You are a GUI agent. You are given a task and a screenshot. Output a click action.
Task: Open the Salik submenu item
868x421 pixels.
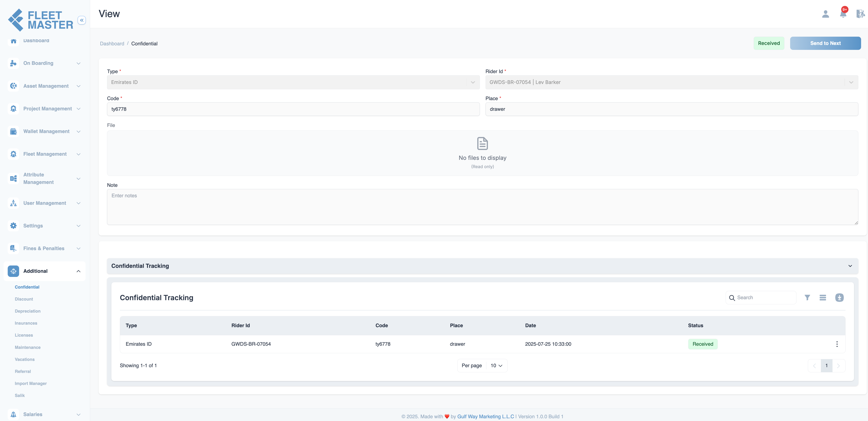click(20, 395)
